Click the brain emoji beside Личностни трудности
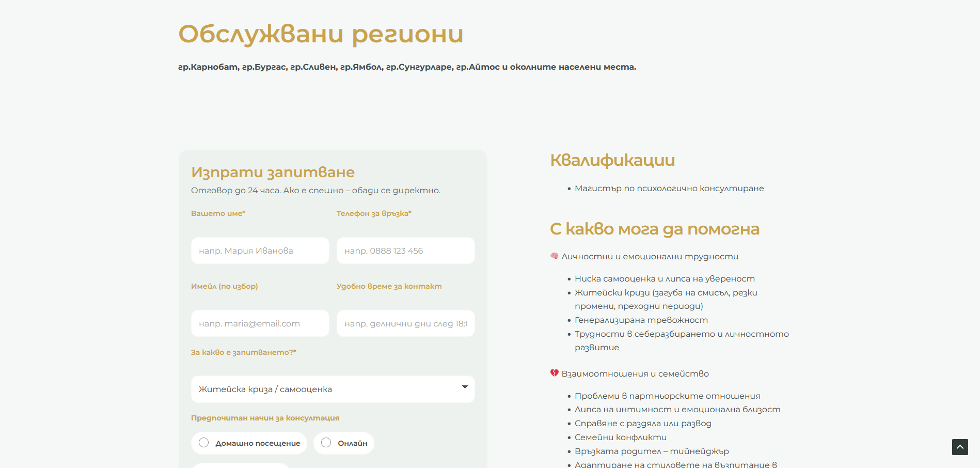 point(555,256)
